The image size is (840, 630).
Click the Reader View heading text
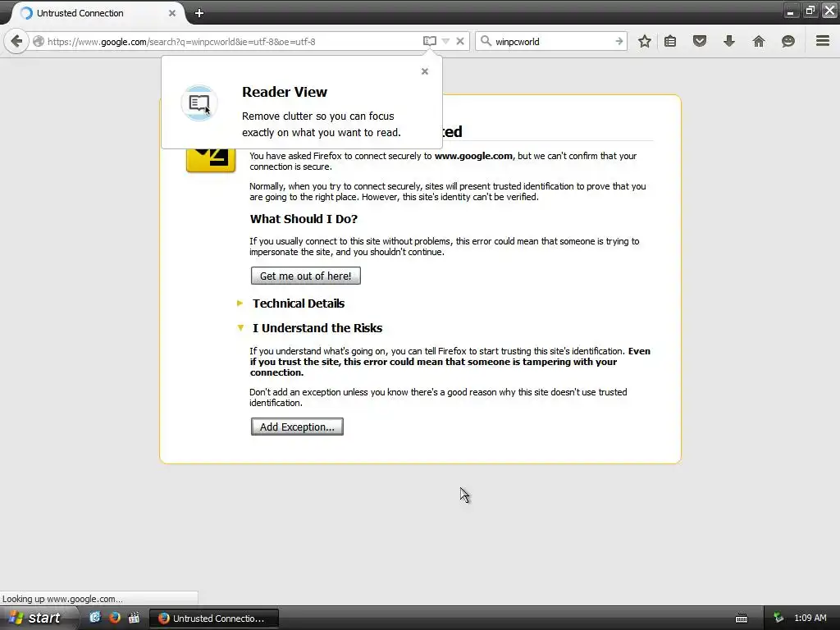tap(285, 92)
